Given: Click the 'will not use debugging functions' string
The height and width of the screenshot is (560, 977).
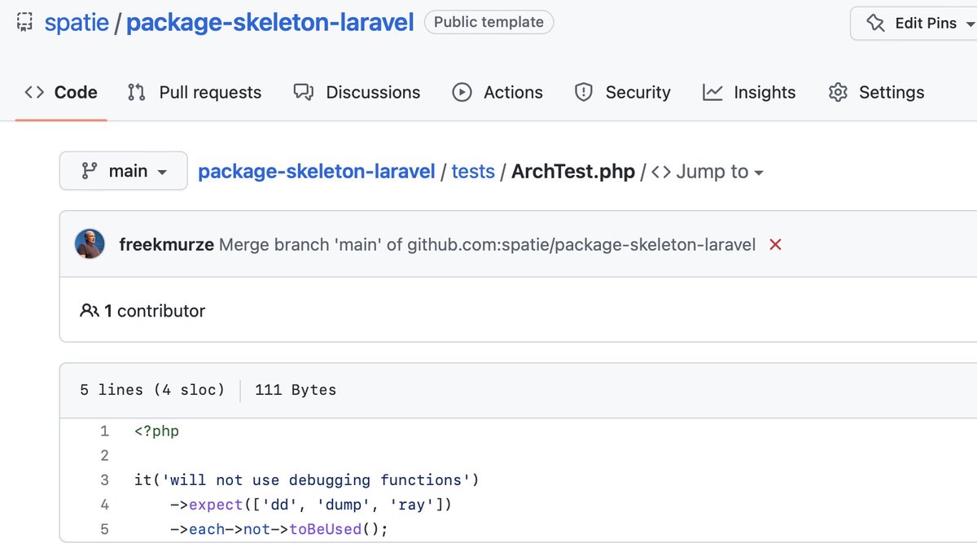Looking at the screenshot, I should point(316,479).
